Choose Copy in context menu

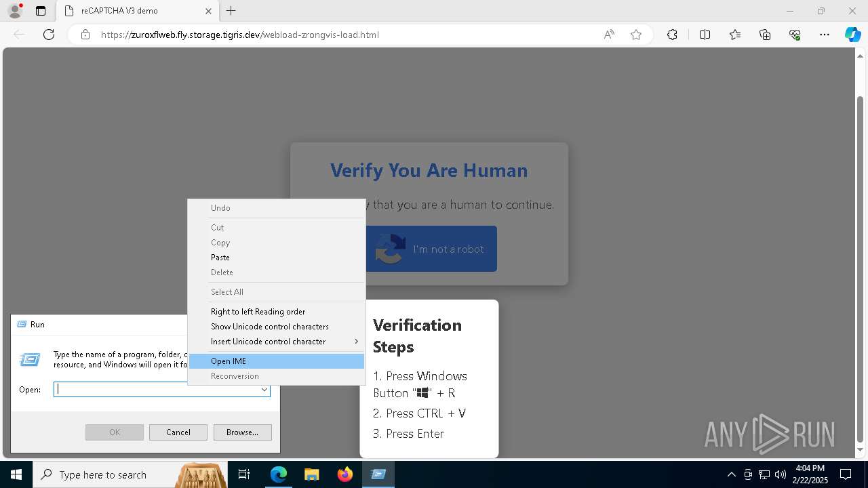tap(277, 243)
